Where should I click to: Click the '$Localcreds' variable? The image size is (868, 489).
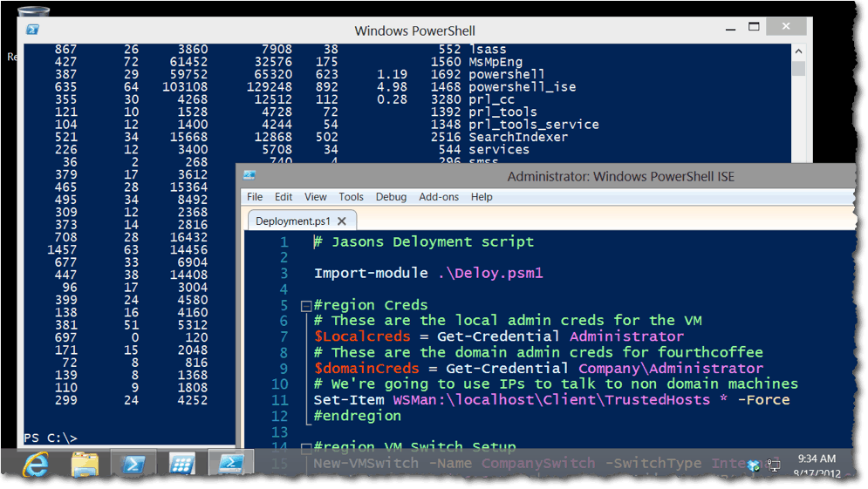[x=362, y=336]
